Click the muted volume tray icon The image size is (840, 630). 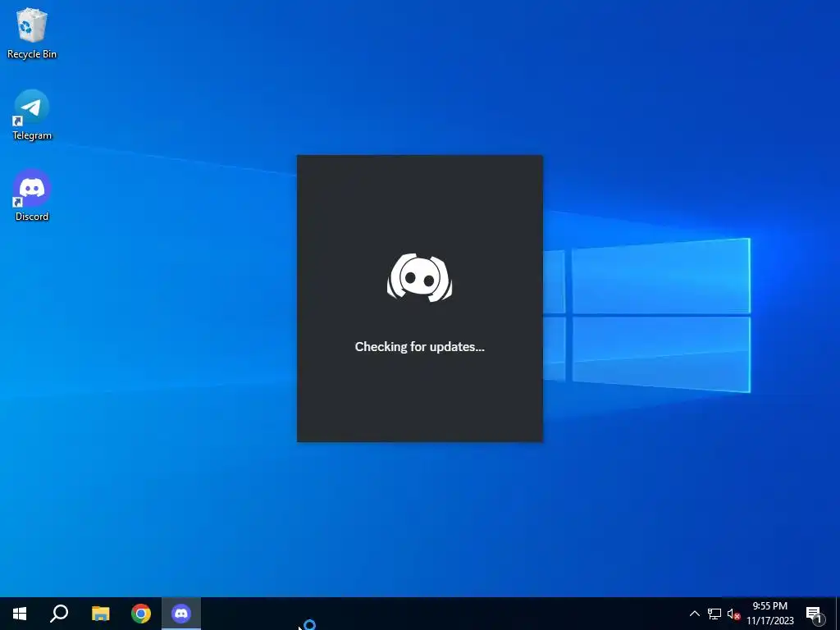point(733,614)
